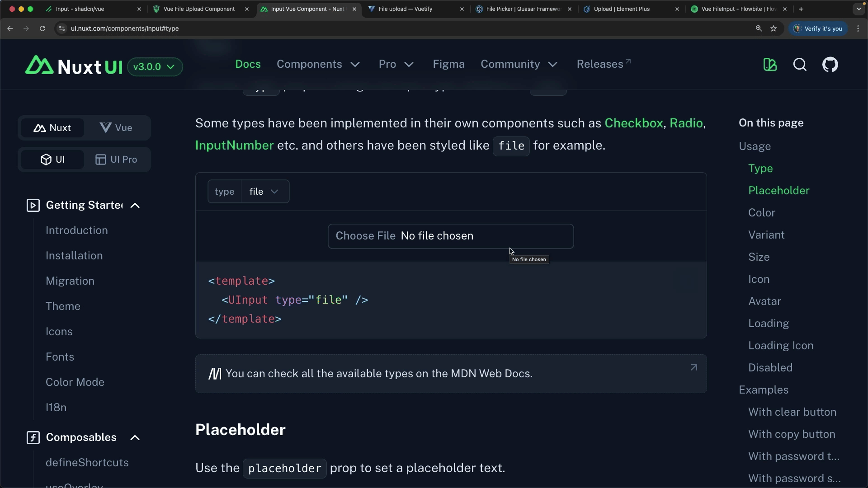Close the Vue File Upload Component tab
Screen dimensions: 868x488
pos(246,9)
